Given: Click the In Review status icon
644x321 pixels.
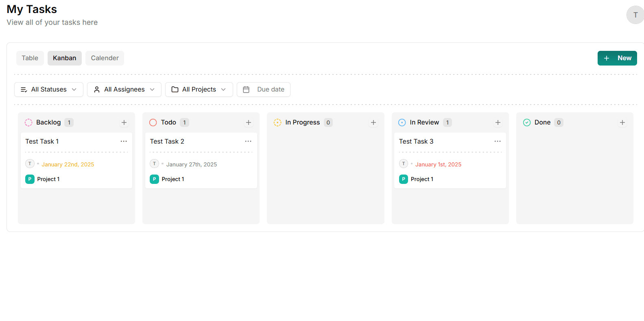Looking at the screenshot, I should click(x=402, y=122).
